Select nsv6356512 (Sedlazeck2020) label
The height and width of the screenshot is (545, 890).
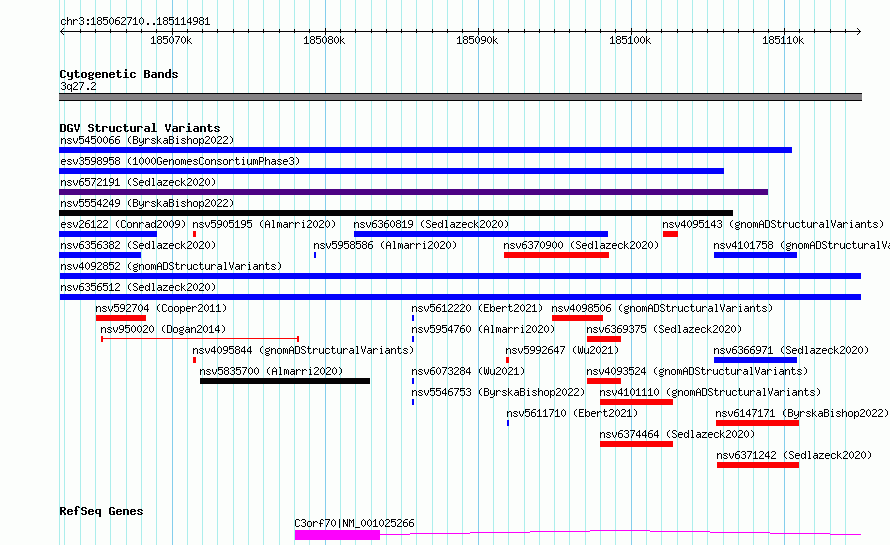[138, 287]
